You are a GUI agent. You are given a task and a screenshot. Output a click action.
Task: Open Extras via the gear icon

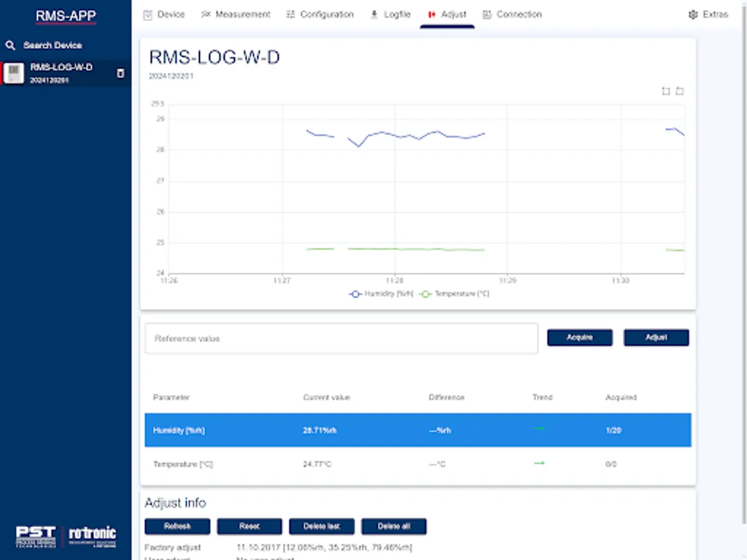click(x=691, y=14)
